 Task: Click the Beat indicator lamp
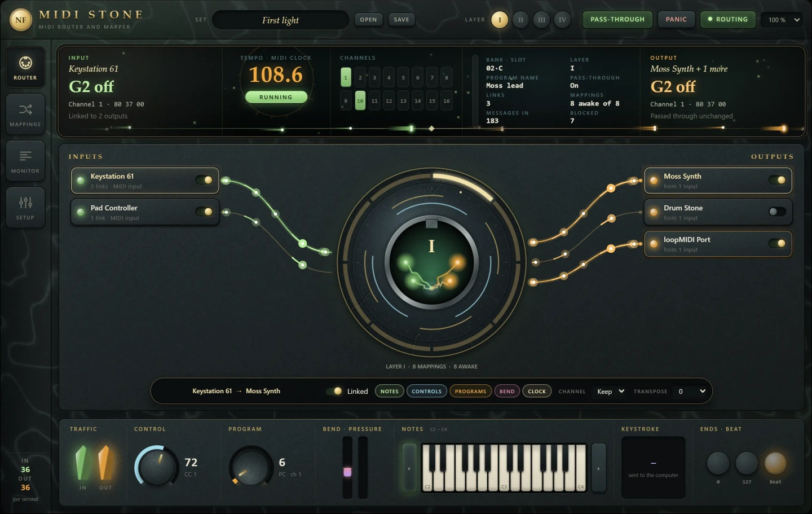tap(775, 463)
